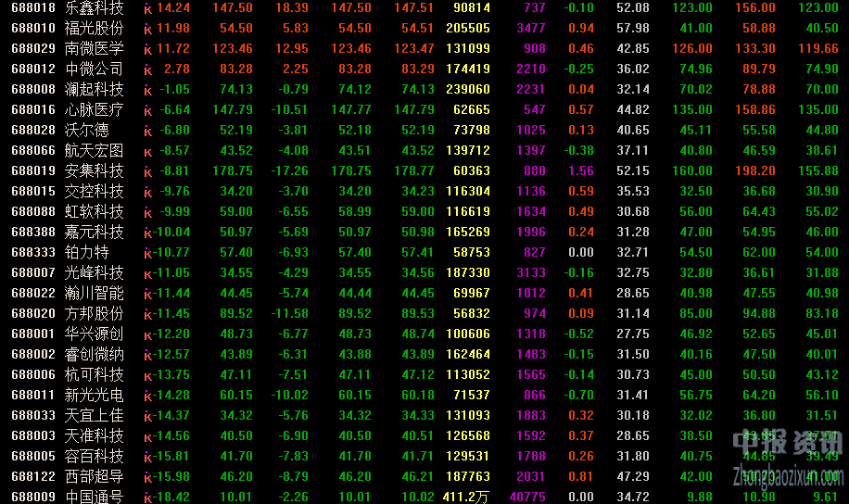The image size is (849, 504).
Task: Click the K icon for 杭可科技
Action: [x=147, y=375]
